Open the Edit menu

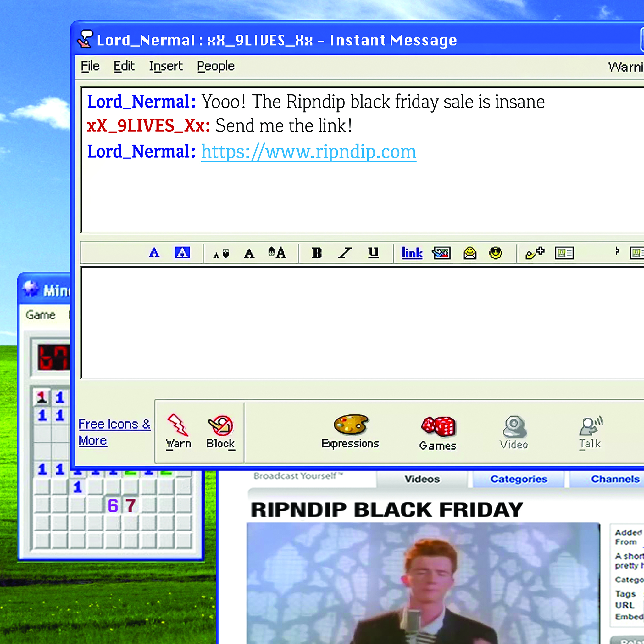tap(124, 66)
